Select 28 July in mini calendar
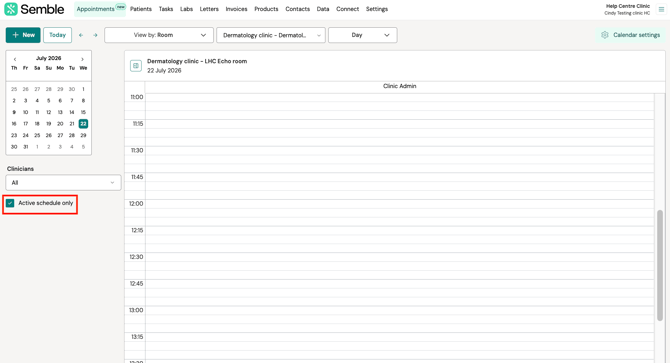 pyautogui.click(x=72, y=135)
